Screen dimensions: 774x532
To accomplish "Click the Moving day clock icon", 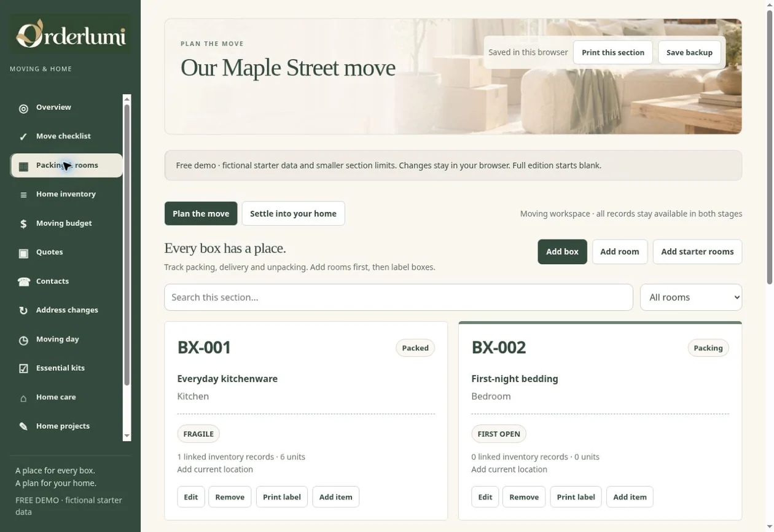I will click(x=23, y=340).
